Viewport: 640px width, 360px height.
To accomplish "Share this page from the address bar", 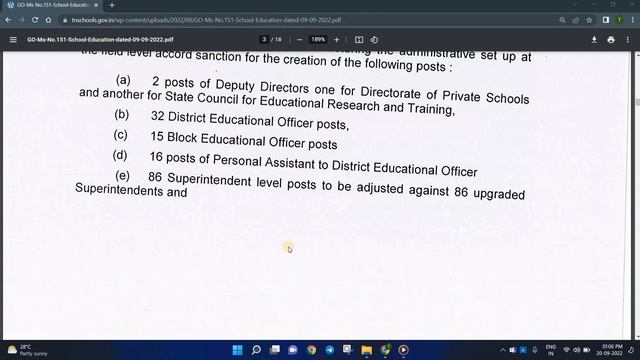I will [576, 20].
